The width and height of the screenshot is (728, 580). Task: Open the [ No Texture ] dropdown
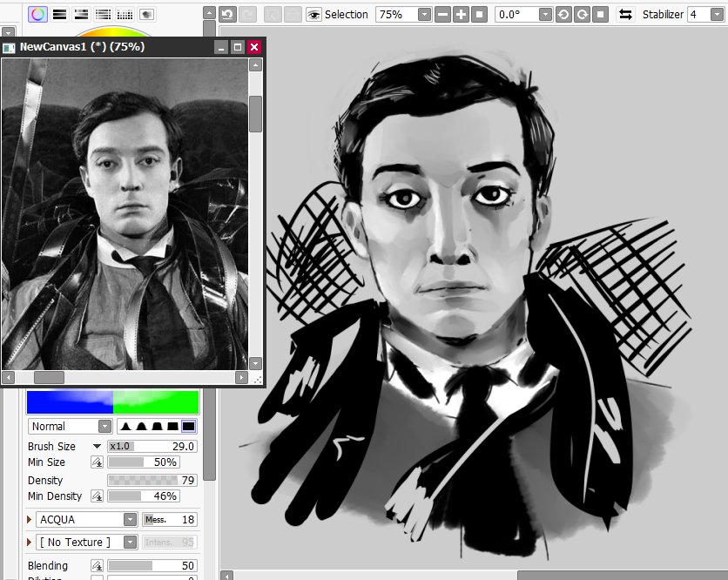pyautogui.click(x=131, y=542)
